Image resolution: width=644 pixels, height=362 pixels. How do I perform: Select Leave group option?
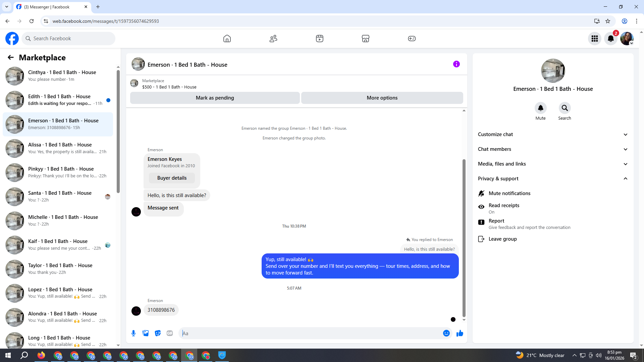[502, 239]
